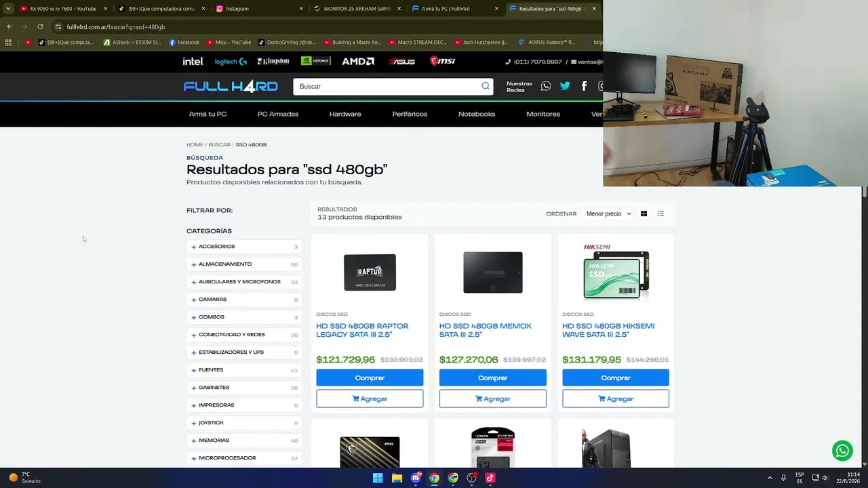The image size is (868, 488).
Task: Expand the GABINETES category
Action: pos(244,388)
